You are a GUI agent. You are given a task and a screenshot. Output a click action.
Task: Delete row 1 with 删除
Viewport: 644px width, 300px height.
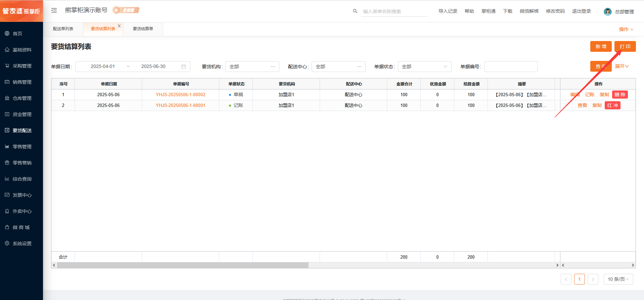620,95
